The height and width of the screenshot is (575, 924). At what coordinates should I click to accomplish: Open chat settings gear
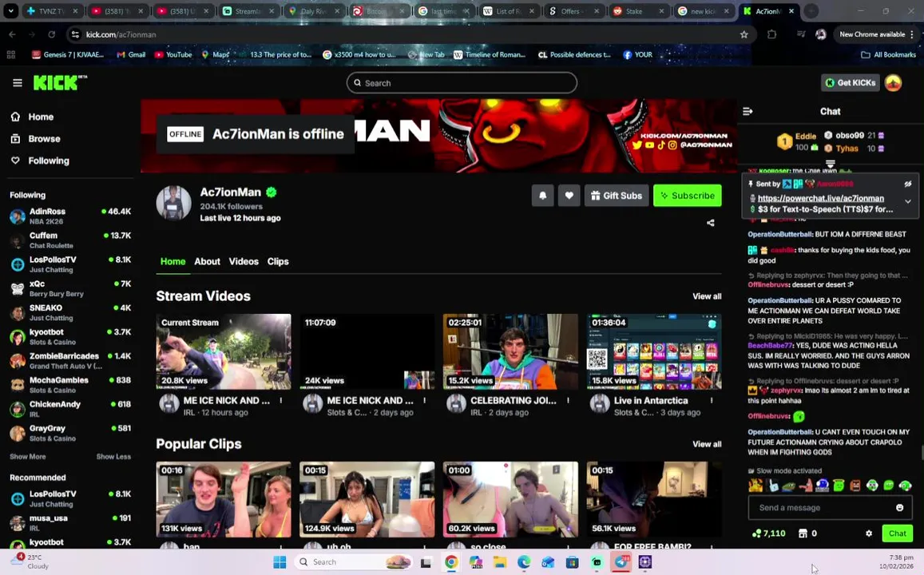click(869, 533)
